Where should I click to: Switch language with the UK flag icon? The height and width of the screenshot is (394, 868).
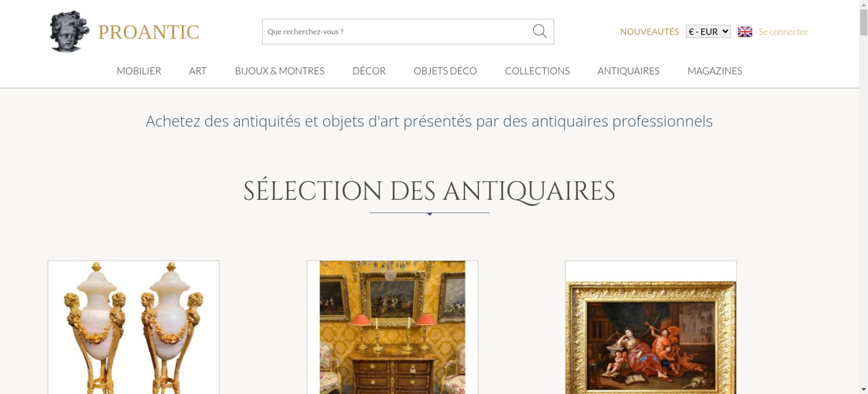point(745,32)
